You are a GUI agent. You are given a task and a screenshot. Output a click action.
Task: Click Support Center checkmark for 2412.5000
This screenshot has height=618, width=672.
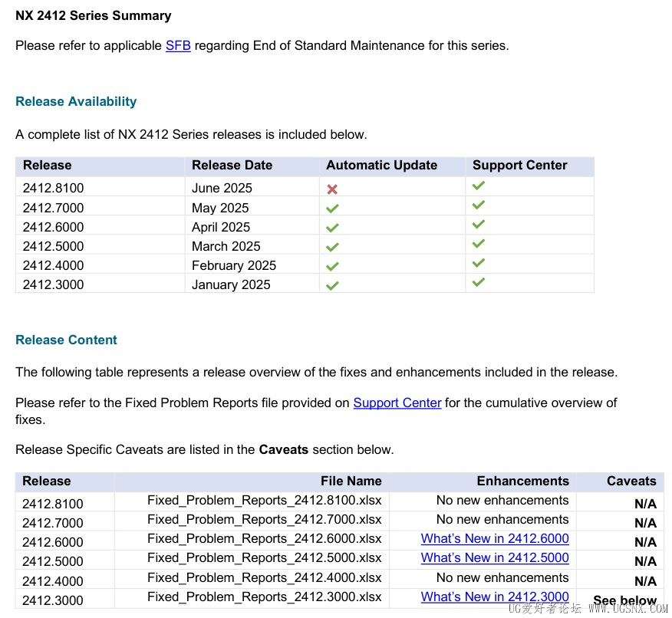point(478,243)
